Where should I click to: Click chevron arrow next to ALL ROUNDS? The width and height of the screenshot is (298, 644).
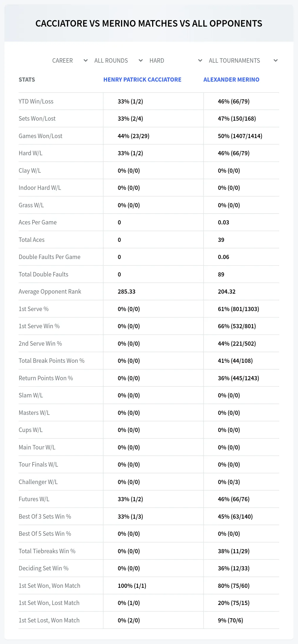[141, 61]
